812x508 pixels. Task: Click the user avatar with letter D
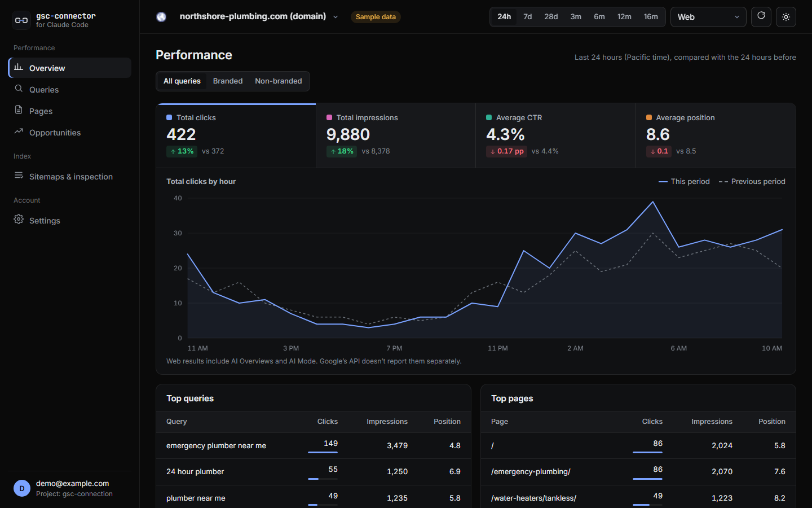[x=22, y=488]
